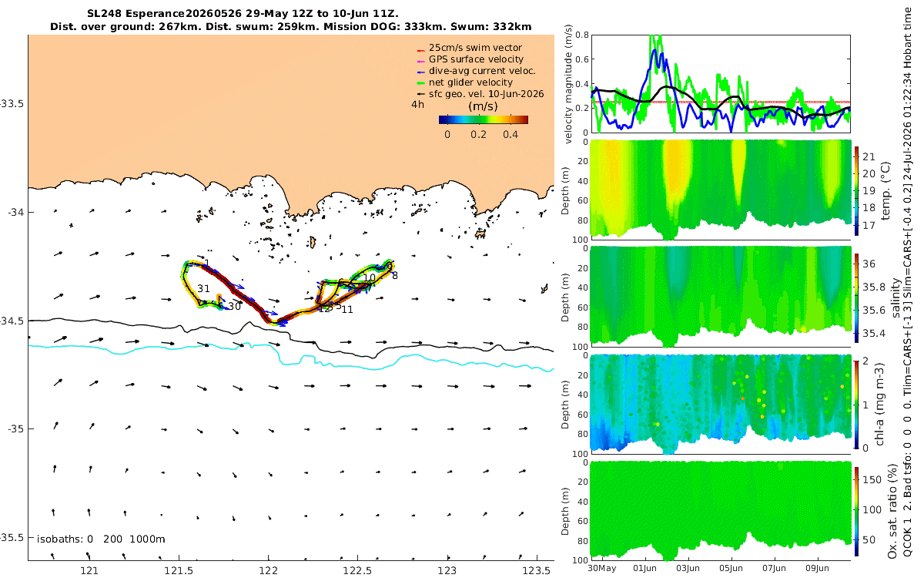Screen dimensions: 924x578
Task: Click the 'temp. (°C)' colorbar label
Action: [887, 190]
